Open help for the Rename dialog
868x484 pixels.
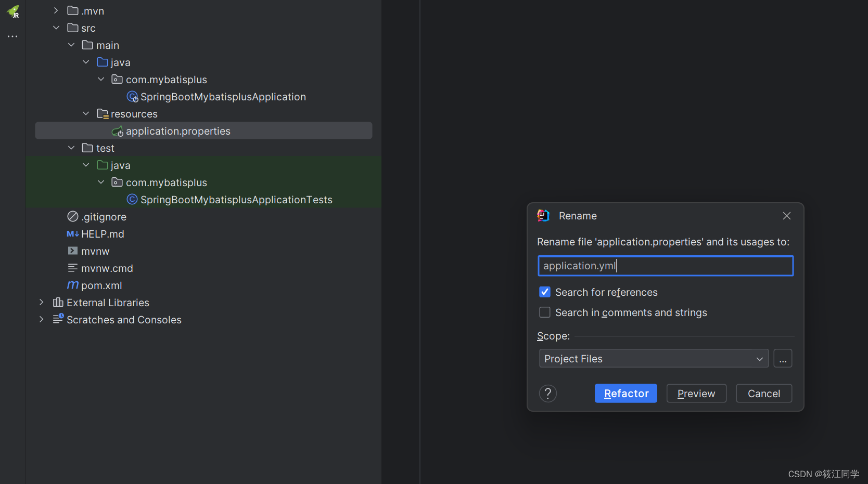(x=548, y=394)
